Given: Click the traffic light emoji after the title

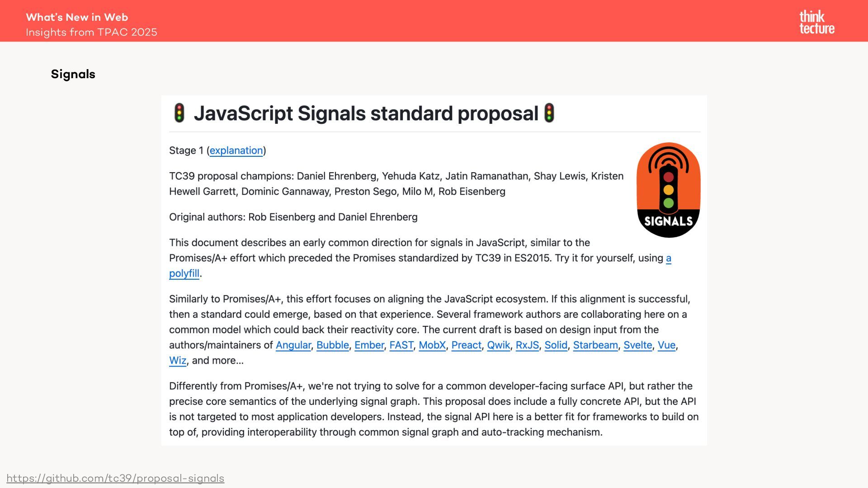Looking at the screenshot, I should 549,113.
